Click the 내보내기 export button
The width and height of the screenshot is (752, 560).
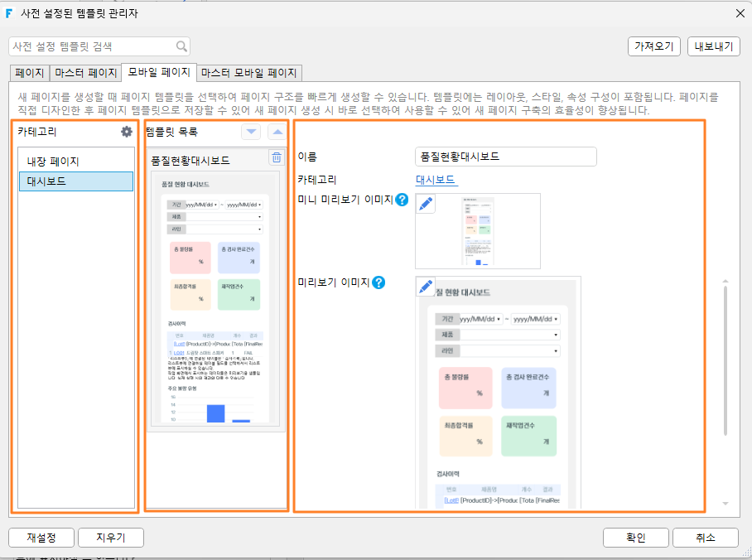[x=714, y=46]
